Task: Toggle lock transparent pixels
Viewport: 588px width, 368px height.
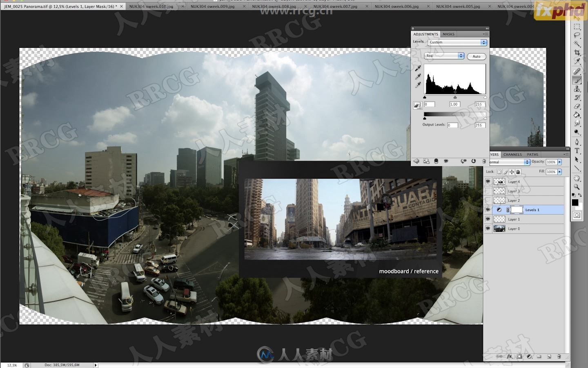Action: pyautogui.click(x=499, y=172)
